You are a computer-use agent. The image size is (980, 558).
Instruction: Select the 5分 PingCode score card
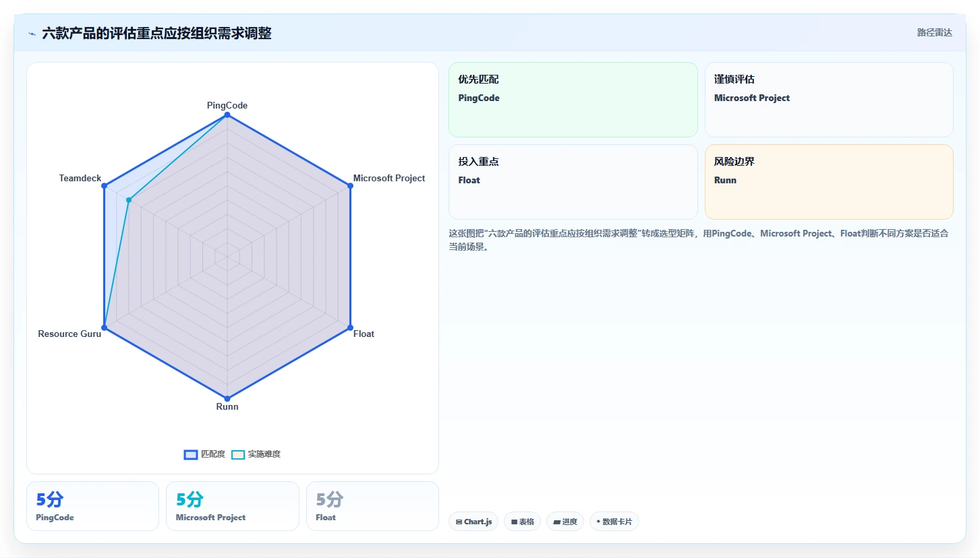click(92, 506)
